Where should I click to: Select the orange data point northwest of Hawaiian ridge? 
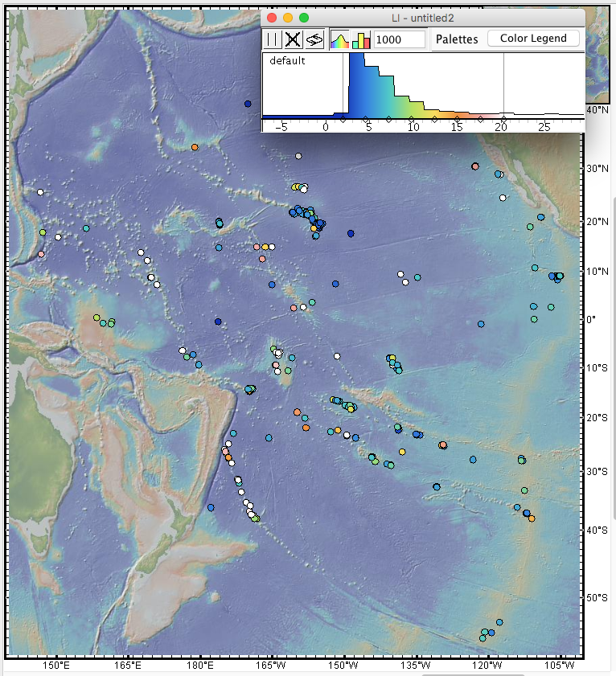[x=195, y=147]
